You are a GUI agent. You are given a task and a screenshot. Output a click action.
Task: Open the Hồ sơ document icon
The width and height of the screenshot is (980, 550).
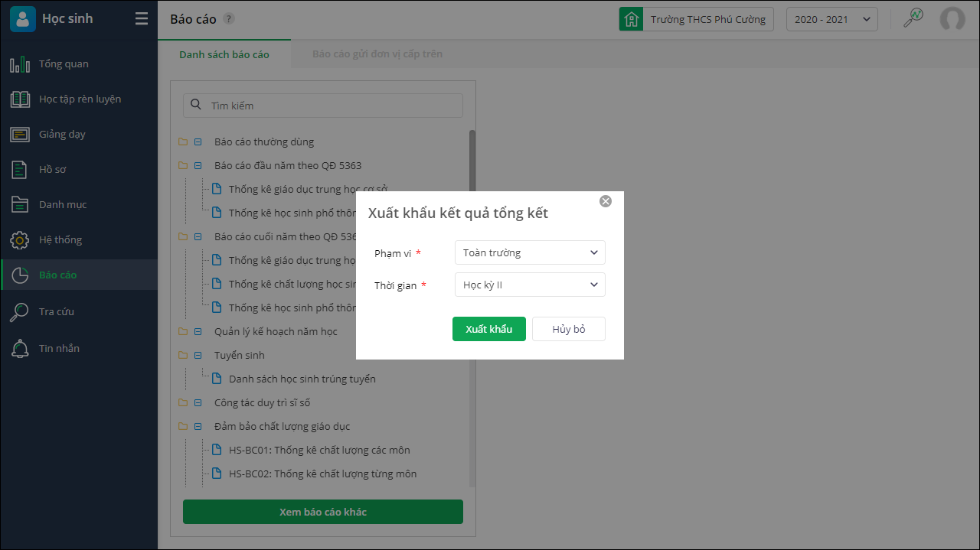[20, 170]
